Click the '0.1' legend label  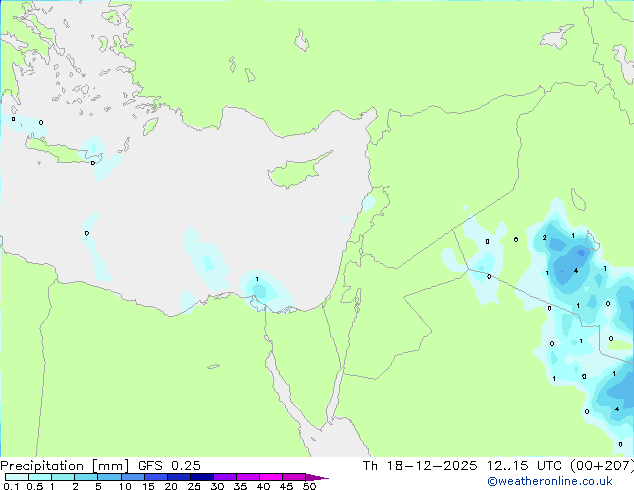[x=11, y=486]
